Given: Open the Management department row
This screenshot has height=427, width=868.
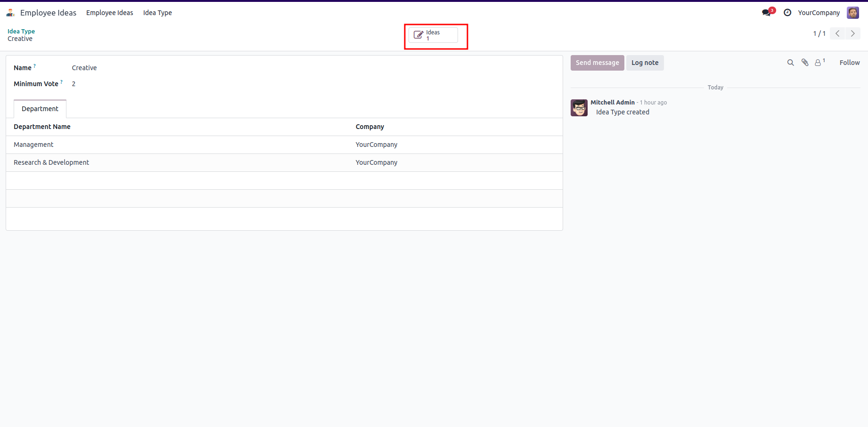Looking at the screenshot, I should pyautogui.click(x=284, y=145).
